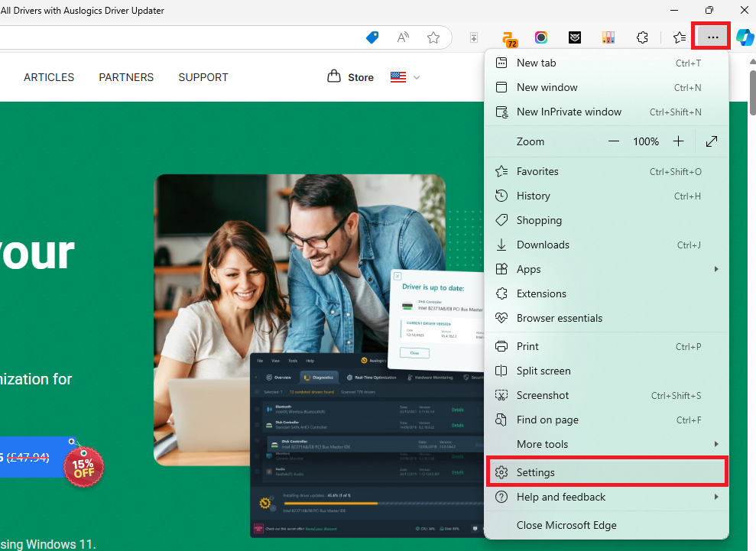
Task: Click the collections page icon in toolbar
Action: click(x=474, y=37)
